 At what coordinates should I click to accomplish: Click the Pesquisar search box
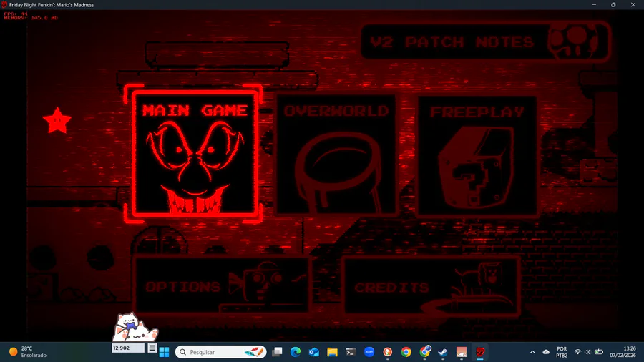(x=220, y=352)
